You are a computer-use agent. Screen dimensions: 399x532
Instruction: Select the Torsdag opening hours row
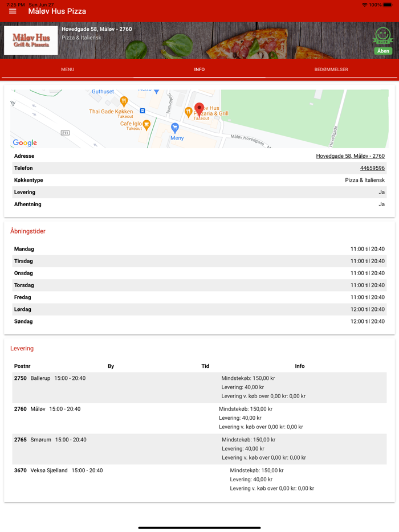199,285
